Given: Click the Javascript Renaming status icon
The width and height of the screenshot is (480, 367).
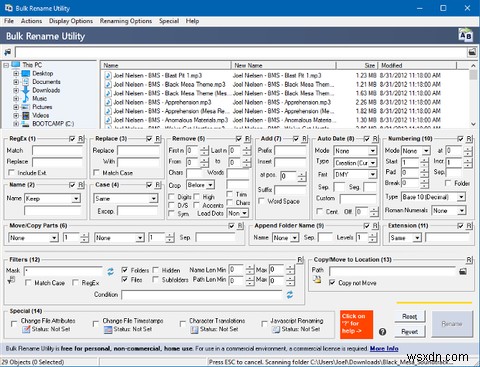Looking at the screenshot, I should (276, 329).
